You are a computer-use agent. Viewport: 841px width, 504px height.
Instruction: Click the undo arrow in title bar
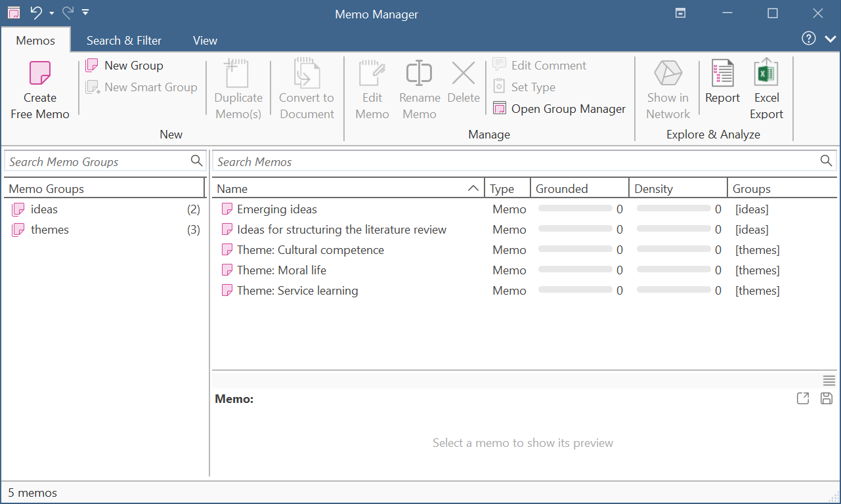(x=36, y=12)
